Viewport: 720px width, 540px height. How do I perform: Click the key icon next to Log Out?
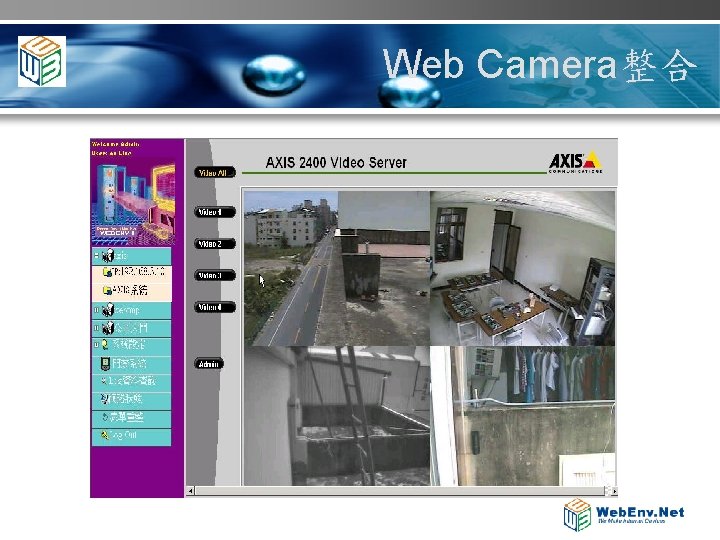tap(105, 435)
